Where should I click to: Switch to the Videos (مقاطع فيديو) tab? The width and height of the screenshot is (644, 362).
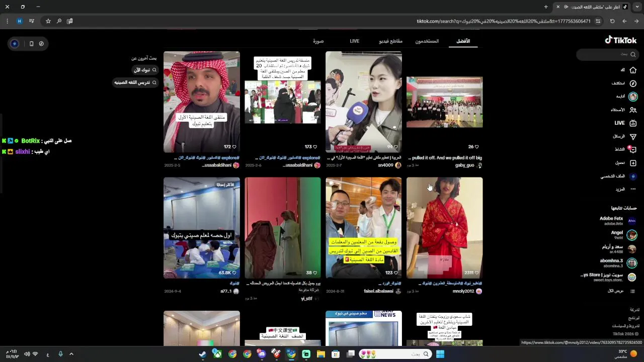tap(390, 41)
